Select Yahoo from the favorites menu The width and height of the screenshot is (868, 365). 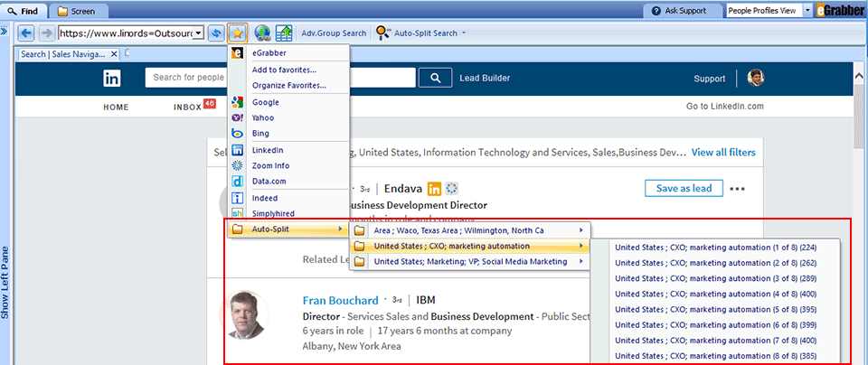click(x=288, y=117)
